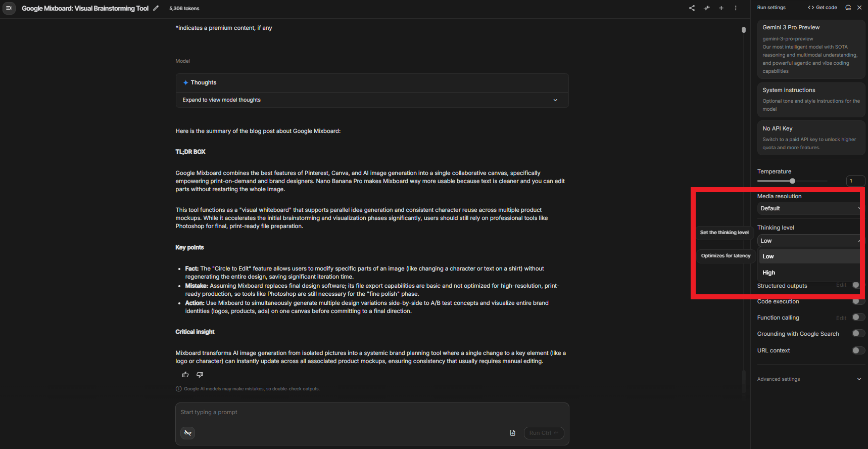Click the info icon beside the disclaimer
The height and width of the screenshot is (449, 868).
pos(178,389)
